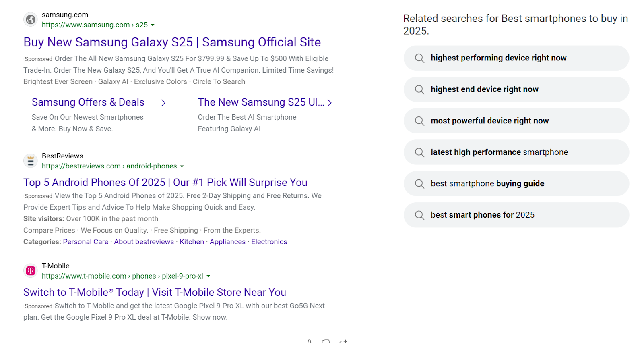Open The New Samsung S25 Ultra sitelink
Image resolution: width=644 pixels, height=343 pixels.
point(261,102)
